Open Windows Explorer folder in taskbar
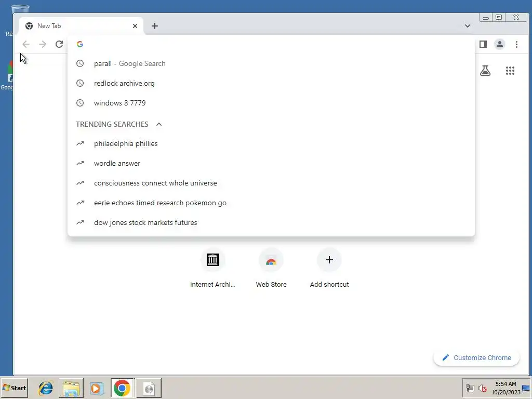 coord(71,388)
